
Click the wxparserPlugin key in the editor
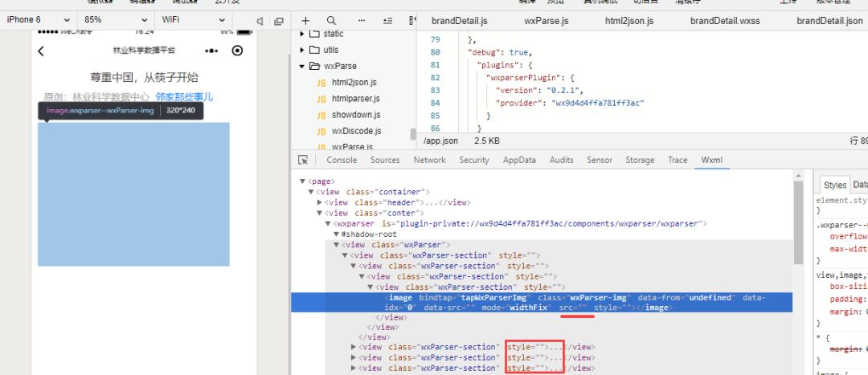pyautogui.click(x=524, y=77)
